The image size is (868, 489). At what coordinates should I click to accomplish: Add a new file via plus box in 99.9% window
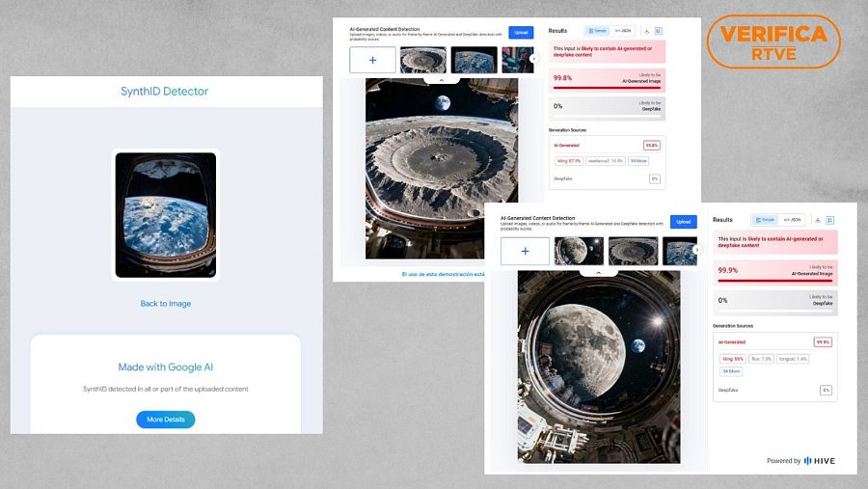click(525, 251)
